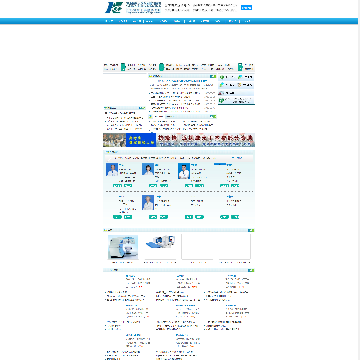Image resolution: width=360 pixels, height=360 pixels.
Task: Click the first tall green icon in the quick-links strip
Action: (x=123, y=67)
